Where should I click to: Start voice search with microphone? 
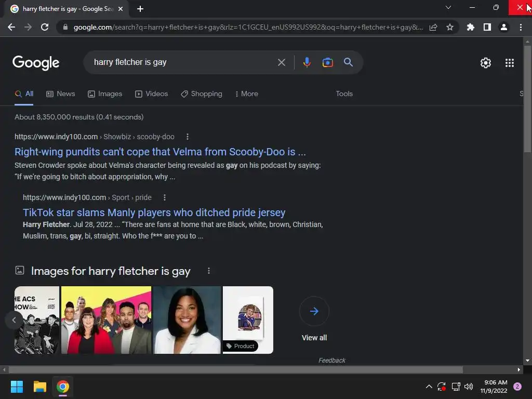point(307,62)
